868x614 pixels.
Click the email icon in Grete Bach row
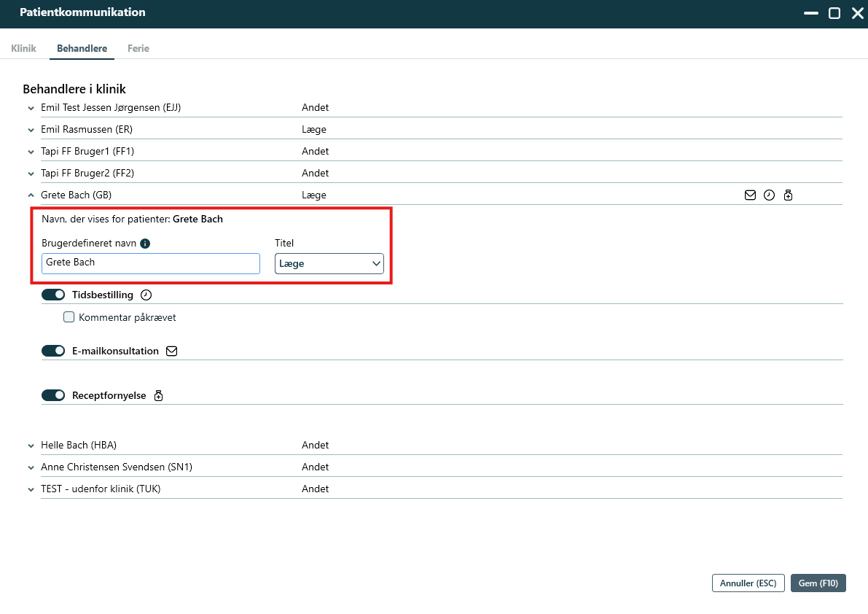pos(750,195)
